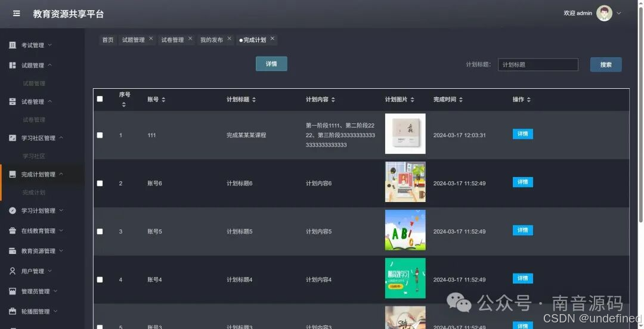Viewport: 644px width, 329px height.
Task: Click the 学习计划管理 sidebar icon
Action: pos(13,210)
